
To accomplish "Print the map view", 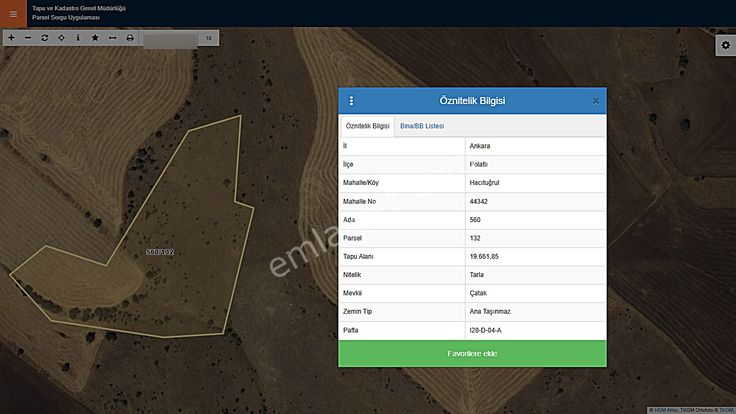I will (x=130, y=38).
